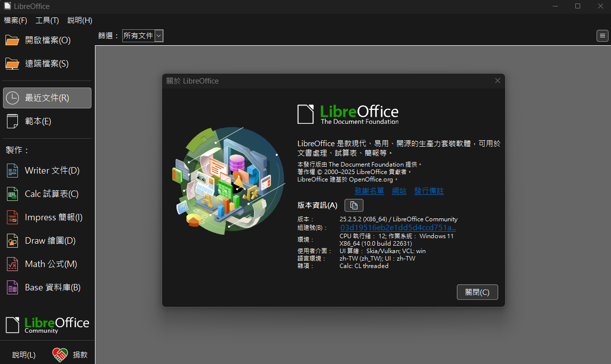Screen dimensions: 611x364
Task: Create a new Math 公式(M)
Action: click(x=47, y=264)
